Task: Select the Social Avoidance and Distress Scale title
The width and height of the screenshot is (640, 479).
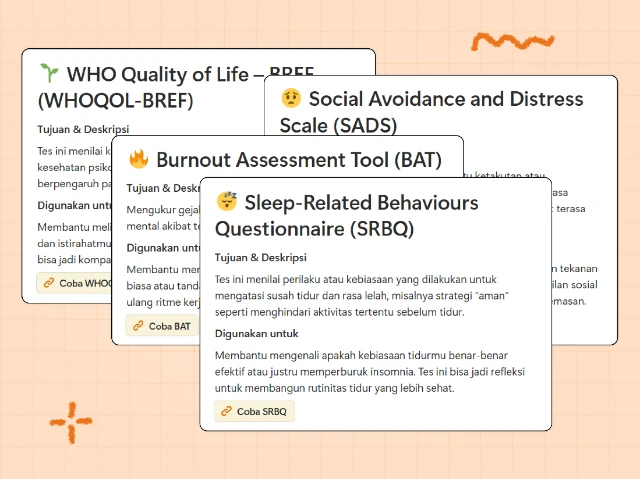Action: [431, 112]
